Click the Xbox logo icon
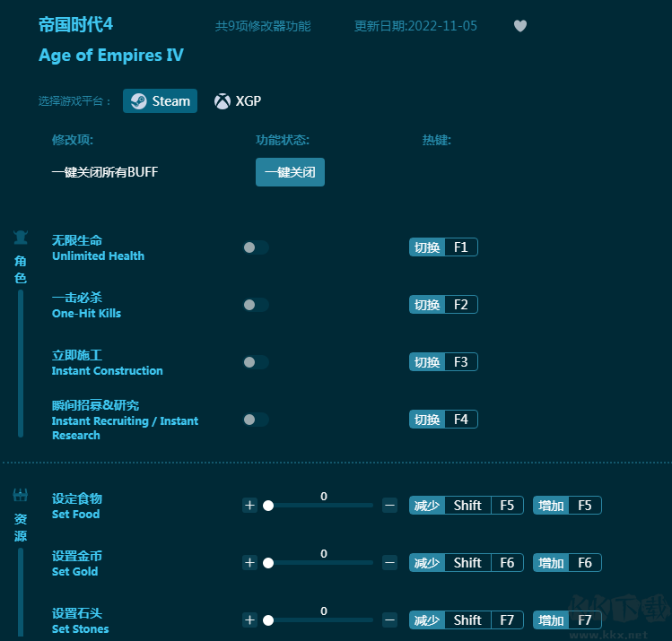The image size is (672, 641). pos(222,101)
